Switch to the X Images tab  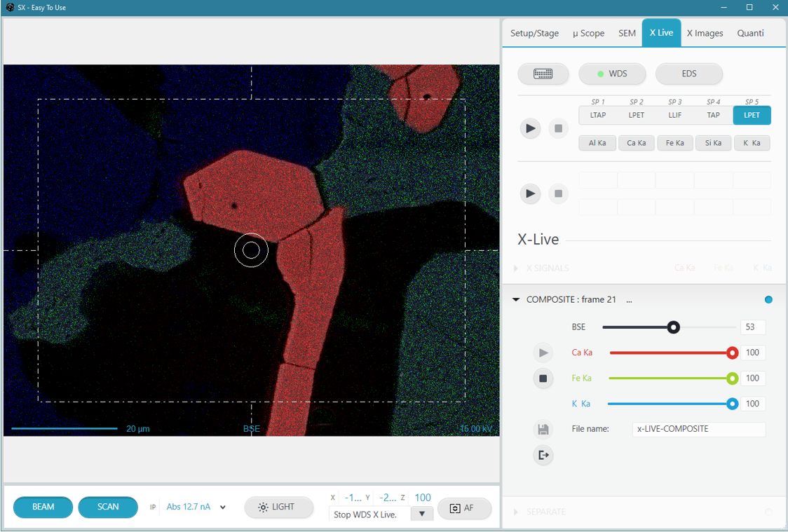pyautogui.click(x=705, y=33)
